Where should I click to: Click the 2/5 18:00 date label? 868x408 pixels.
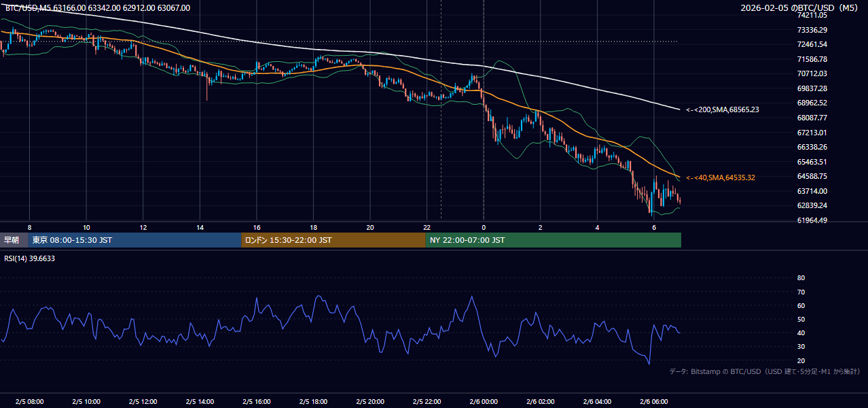(313, 402)
